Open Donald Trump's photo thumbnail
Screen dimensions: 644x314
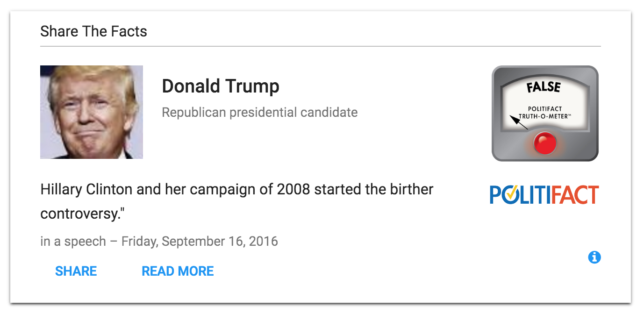point(92,112)
